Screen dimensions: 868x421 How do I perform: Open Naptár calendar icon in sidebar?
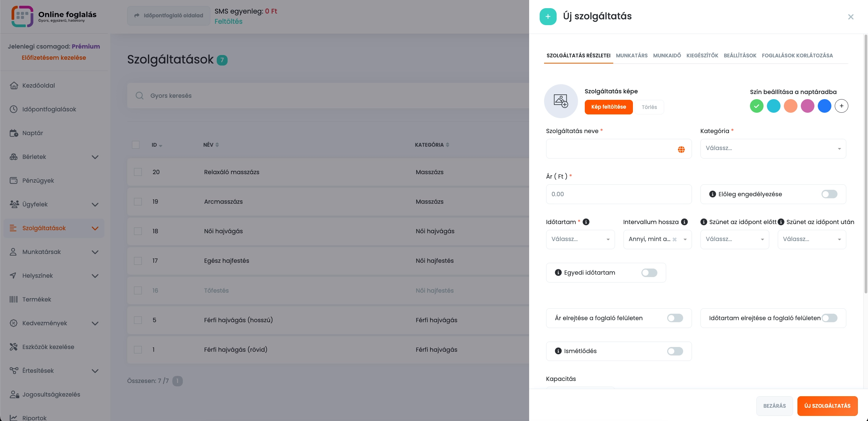tap(14, 133)
